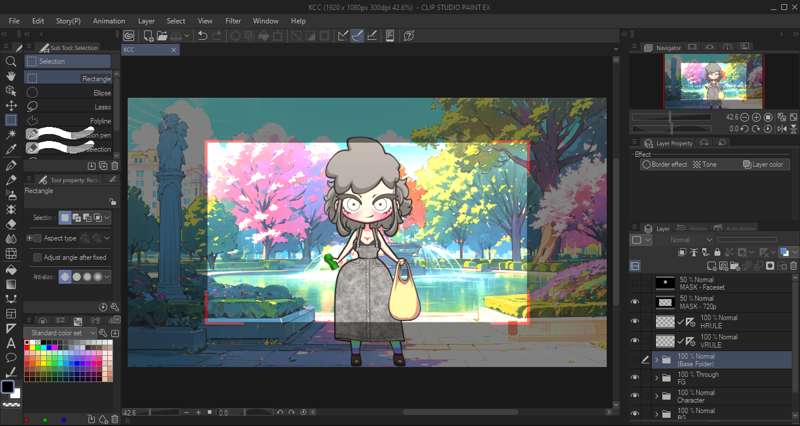Click main drawing color black swatch
The width and height of the screenshot is (800, 426).
[8, 387]
